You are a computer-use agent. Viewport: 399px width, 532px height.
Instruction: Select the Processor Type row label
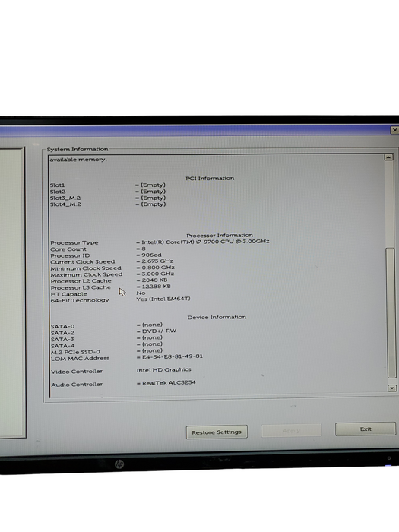[x=74, y=242]
